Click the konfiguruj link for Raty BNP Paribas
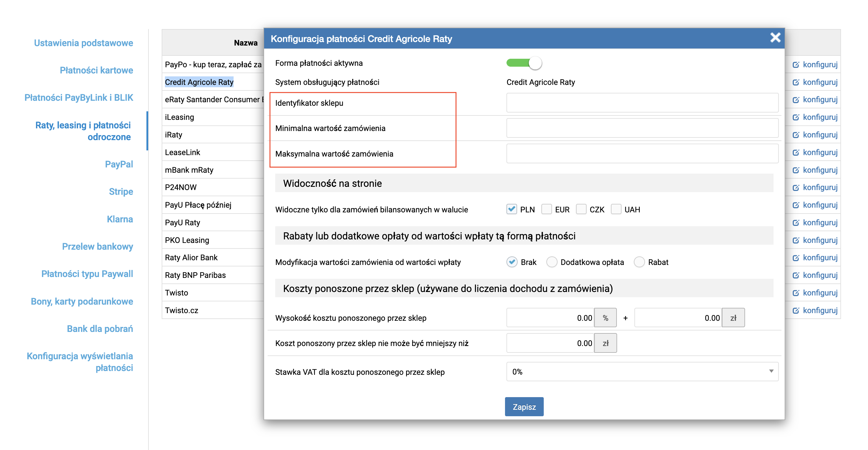This screenshot has height=450, width=868. click(820, 275)
